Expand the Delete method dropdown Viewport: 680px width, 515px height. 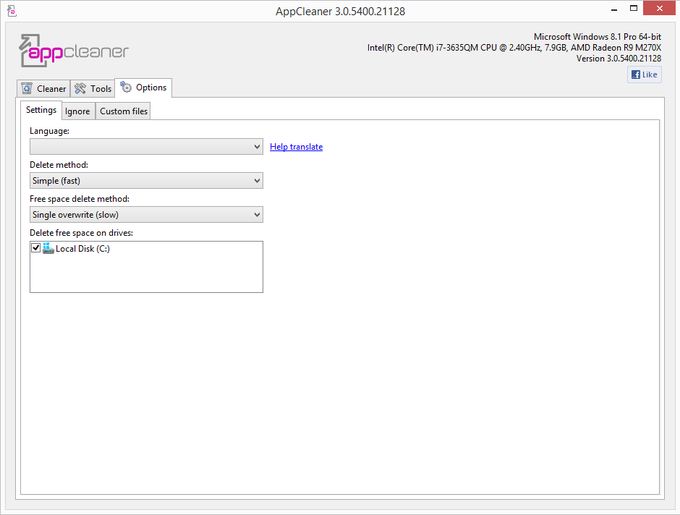[146, 181]
